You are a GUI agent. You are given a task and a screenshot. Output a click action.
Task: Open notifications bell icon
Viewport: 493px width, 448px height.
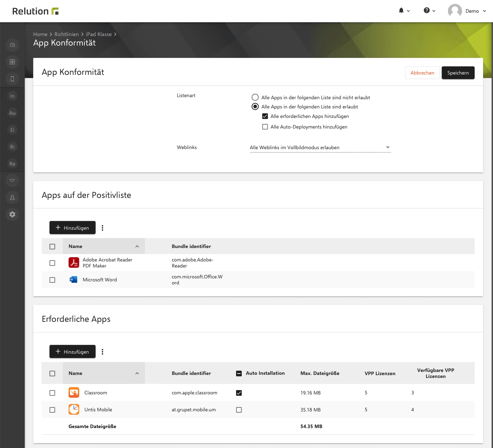(x=401, y=11)
